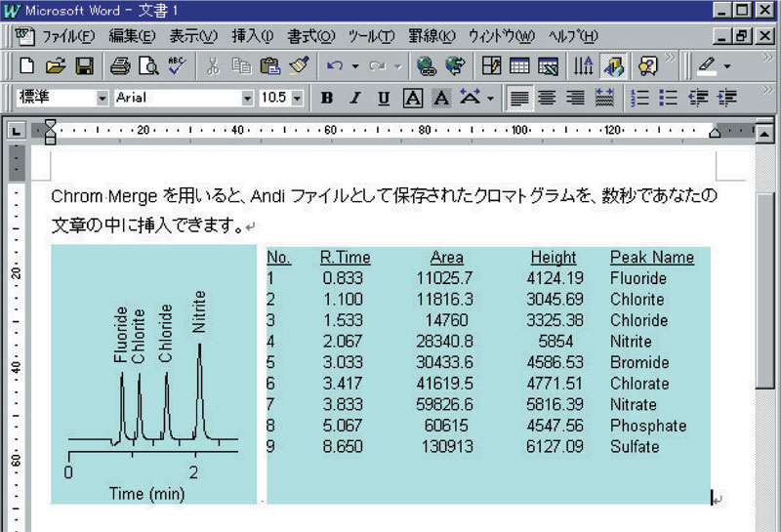Center align the paragraph
The image size is (781, 532).
click(547, 99)
